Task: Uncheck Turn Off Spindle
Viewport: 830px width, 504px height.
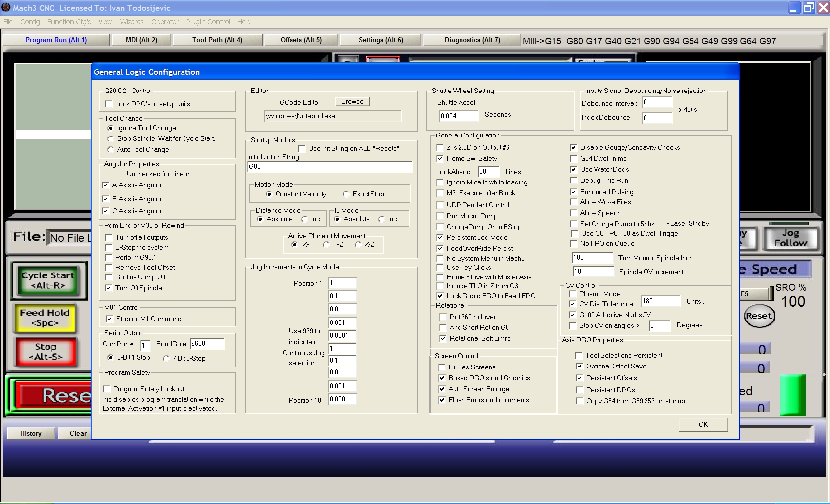Action: (109, 288)
